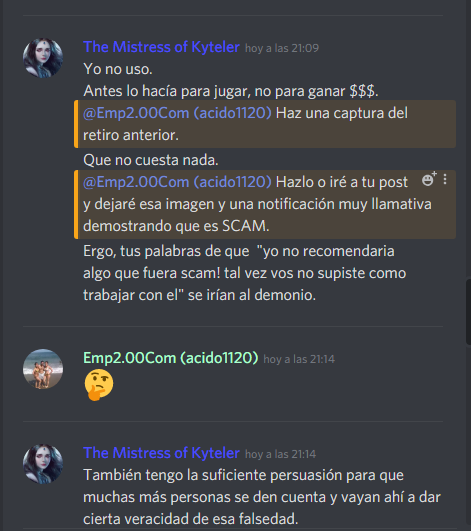Click the username The Mistress of Kyteler at 21:09

162,47
